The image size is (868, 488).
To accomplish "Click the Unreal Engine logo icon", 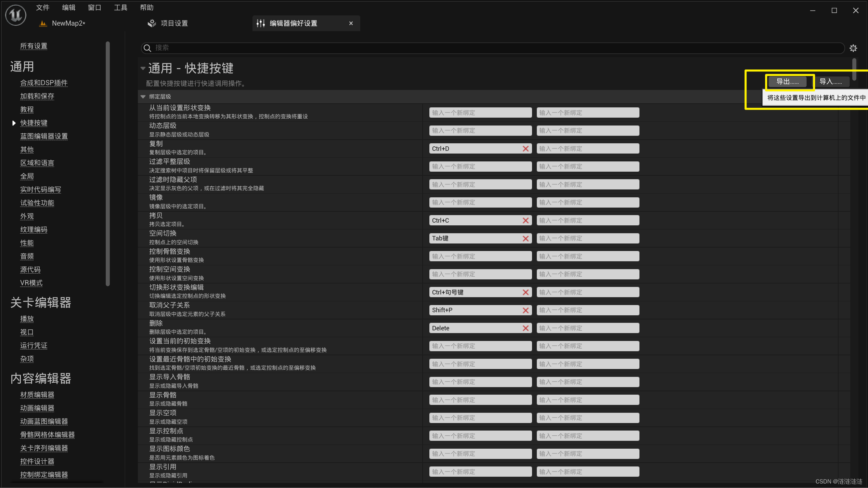I will coord(16,15).
